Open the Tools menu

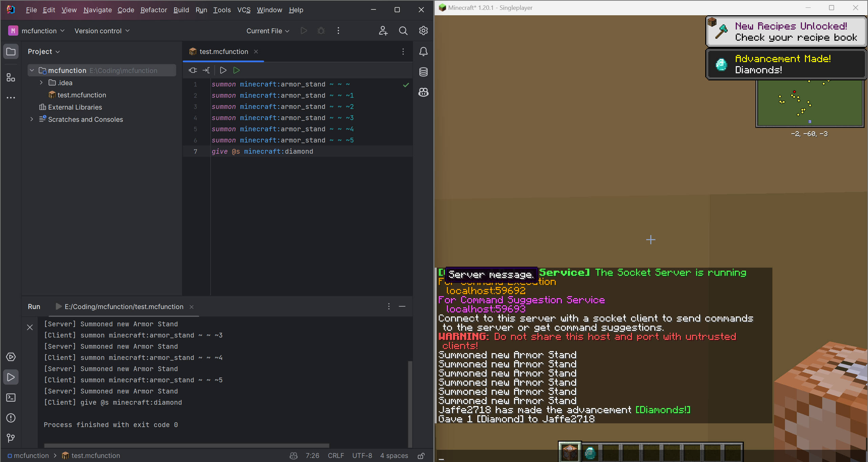coord(222,10)
